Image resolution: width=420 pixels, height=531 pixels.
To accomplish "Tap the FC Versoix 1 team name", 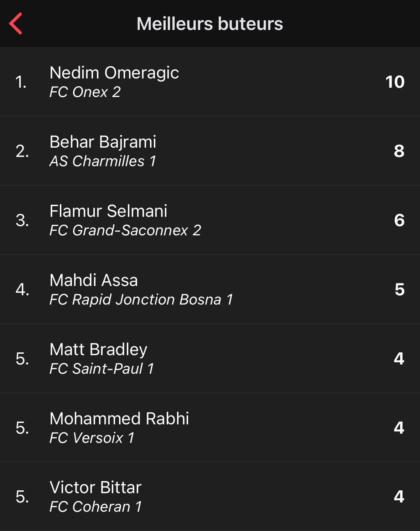I will pyautogui.click(x=92, y=438).
